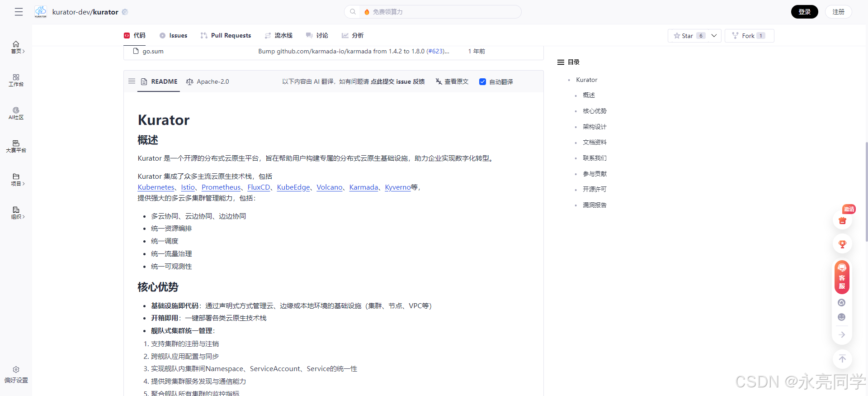Click 查看原文 view original text
The width and height of the screenshot is (868, 396).
click(452, 81)
